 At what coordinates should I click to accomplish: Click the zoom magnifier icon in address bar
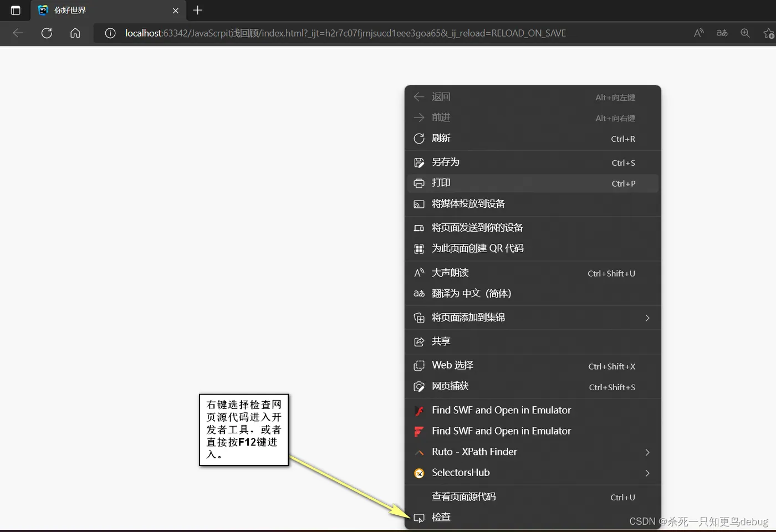[745, 33]
